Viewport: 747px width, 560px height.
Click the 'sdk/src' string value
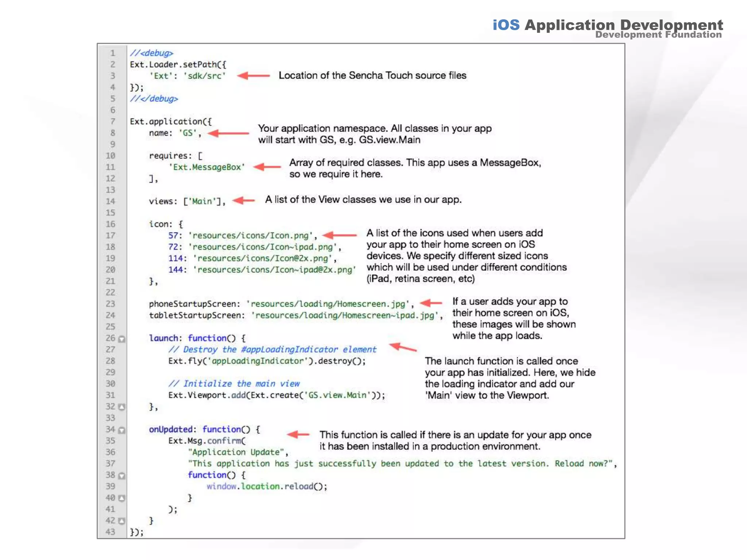(x=205, y=76)
